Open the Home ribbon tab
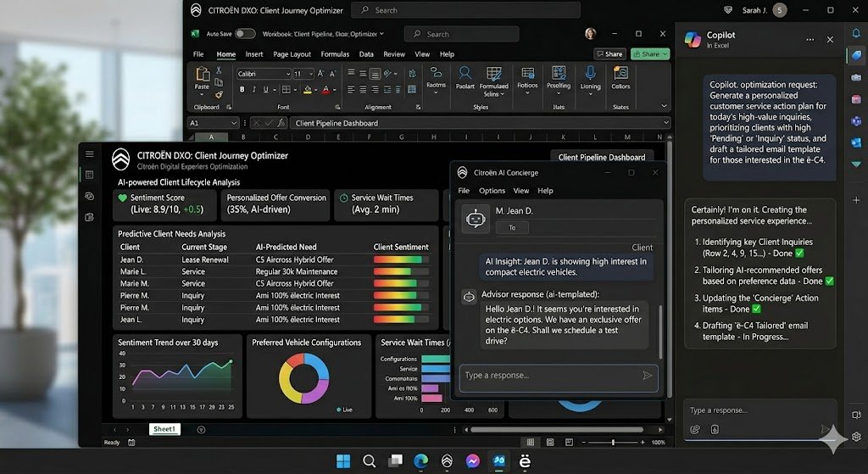Screen dimensions: 868x474 coord(225,54)
